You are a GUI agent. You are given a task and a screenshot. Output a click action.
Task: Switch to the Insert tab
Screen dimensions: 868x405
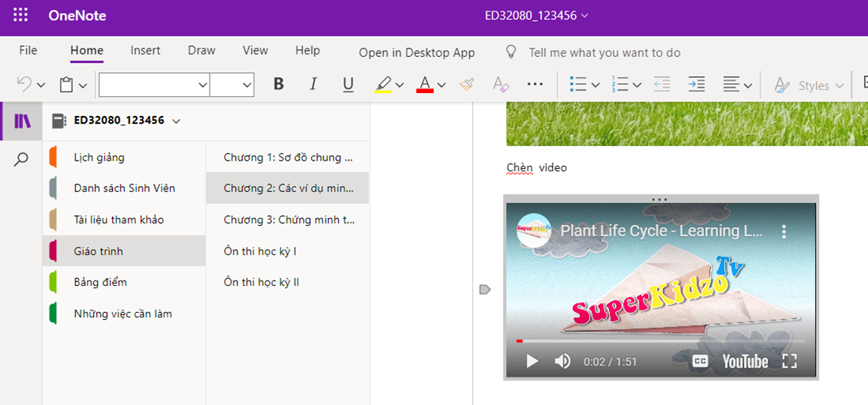pos(145,51)
